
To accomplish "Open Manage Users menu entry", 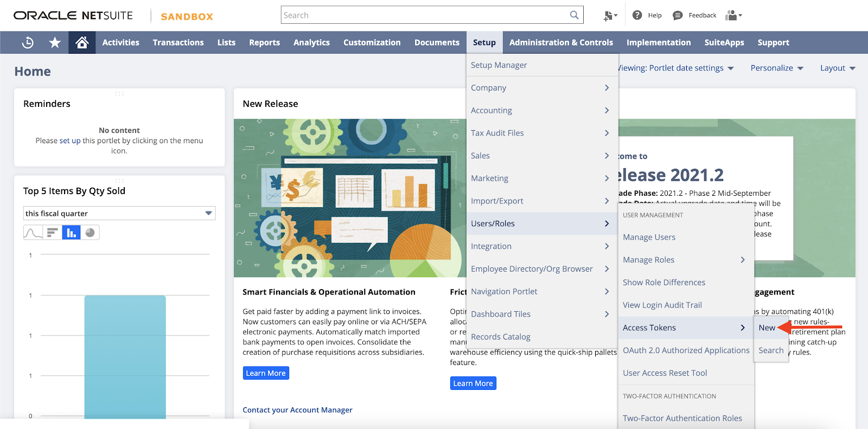I will coord(649,237).
